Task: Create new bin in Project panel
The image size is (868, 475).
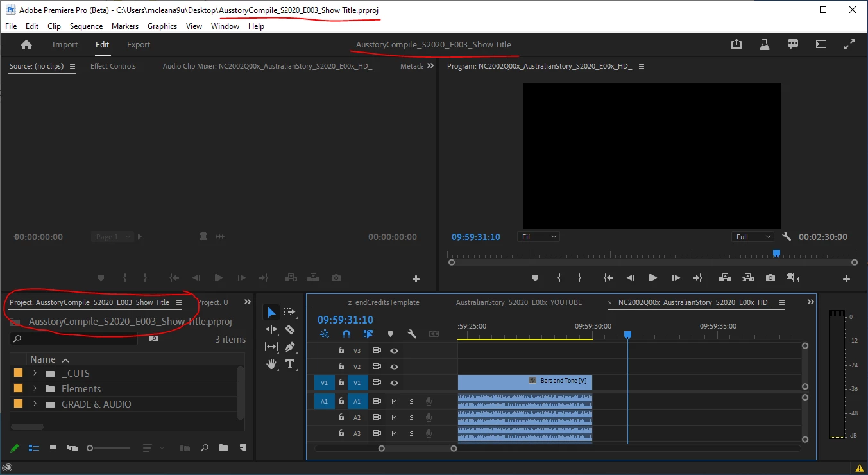Action: point(223,447)
